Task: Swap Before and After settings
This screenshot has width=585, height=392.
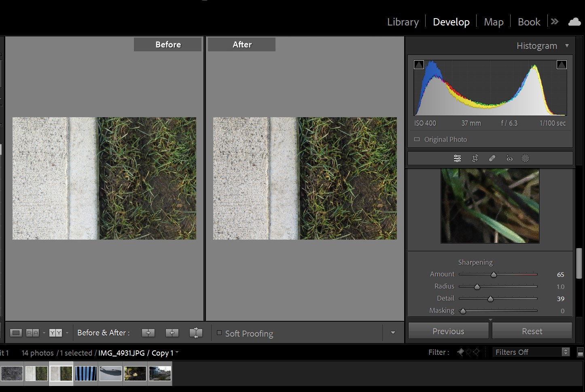Action: [x=196, y=333]
